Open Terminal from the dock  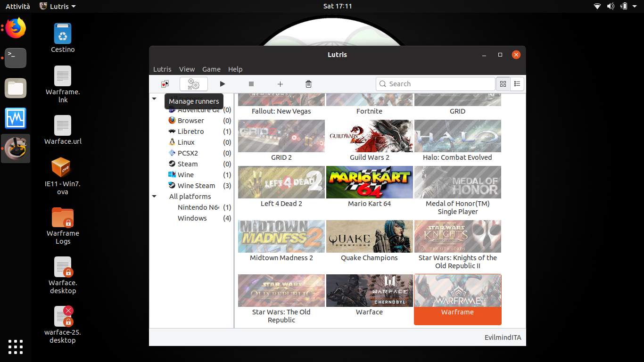click(16, 58)
